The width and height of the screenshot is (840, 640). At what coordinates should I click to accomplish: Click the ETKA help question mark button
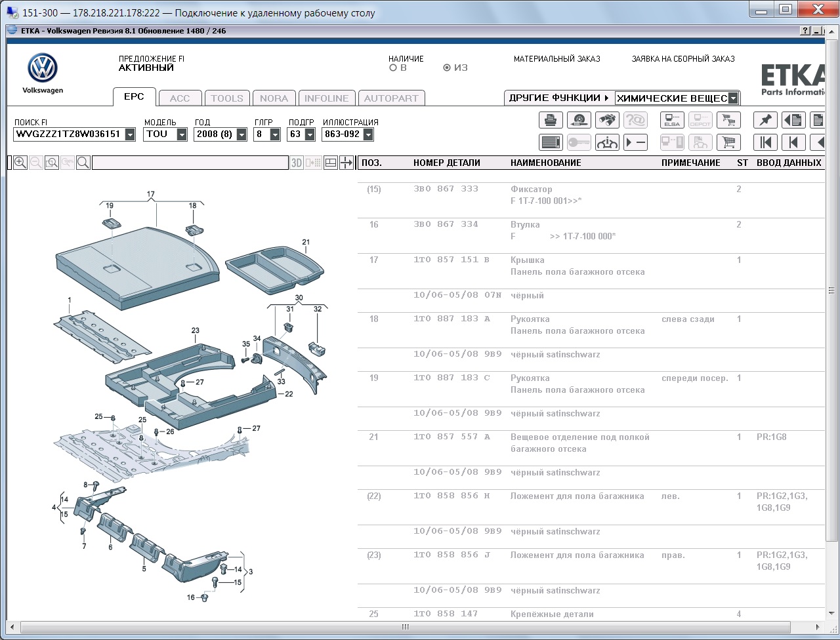805,31
